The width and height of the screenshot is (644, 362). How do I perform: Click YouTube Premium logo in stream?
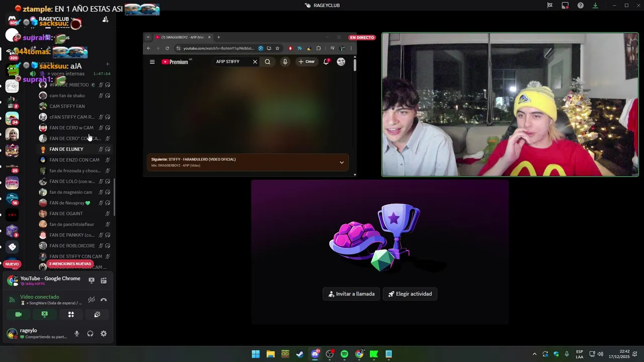(175, 62)
